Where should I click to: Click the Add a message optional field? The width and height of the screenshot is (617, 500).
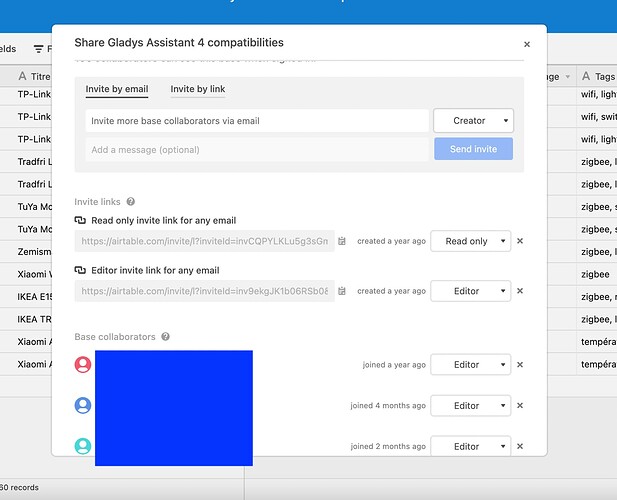point(257,149)
